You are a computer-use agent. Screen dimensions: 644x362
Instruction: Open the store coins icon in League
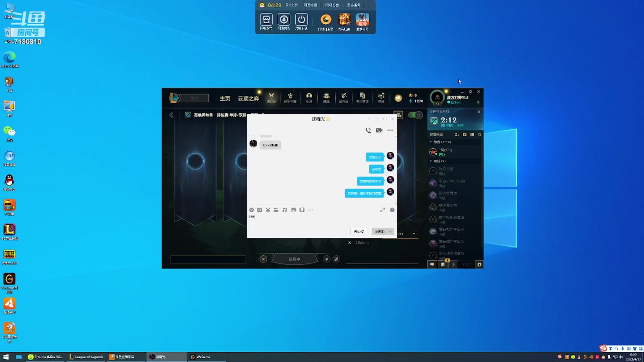coord(381,98)
